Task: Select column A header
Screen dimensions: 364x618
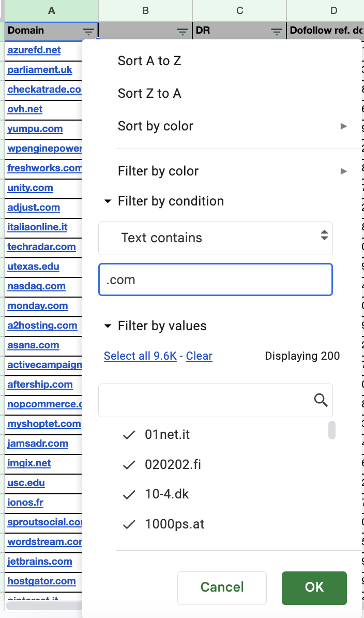Action: tap(51, 11)
